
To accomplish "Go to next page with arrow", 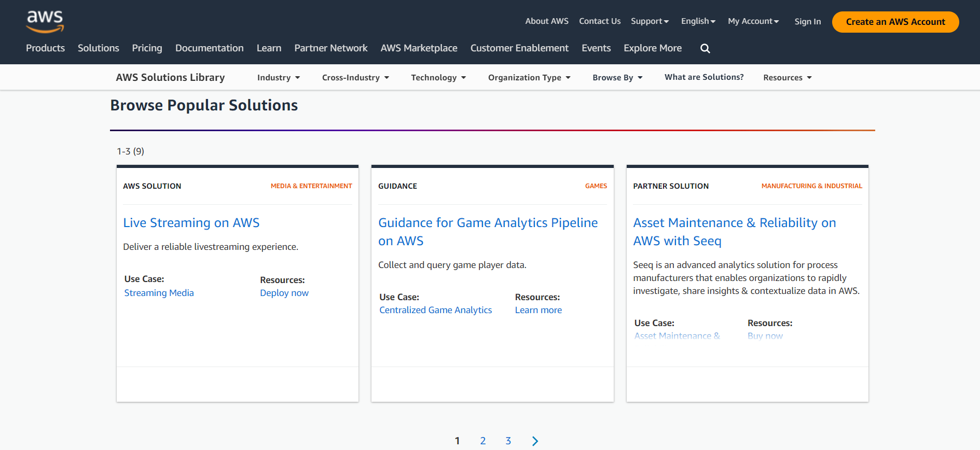I will tap(535, 441).
